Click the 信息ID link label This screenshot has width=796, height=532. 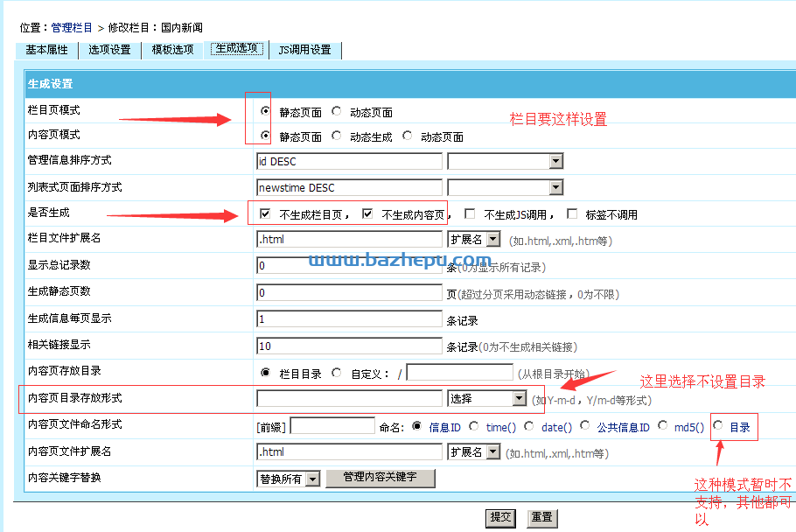pyautogui.click(x=444, y=427)
